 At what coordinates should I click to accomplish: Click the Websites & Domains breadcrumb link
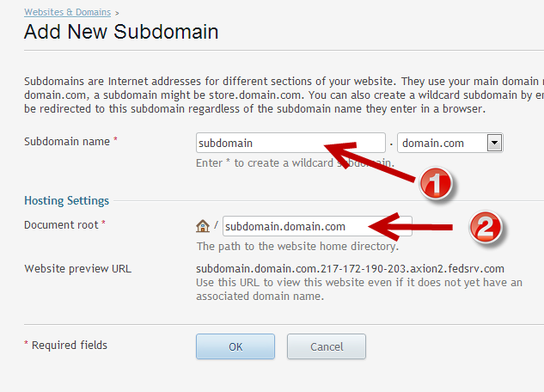[x=67, y=14]
